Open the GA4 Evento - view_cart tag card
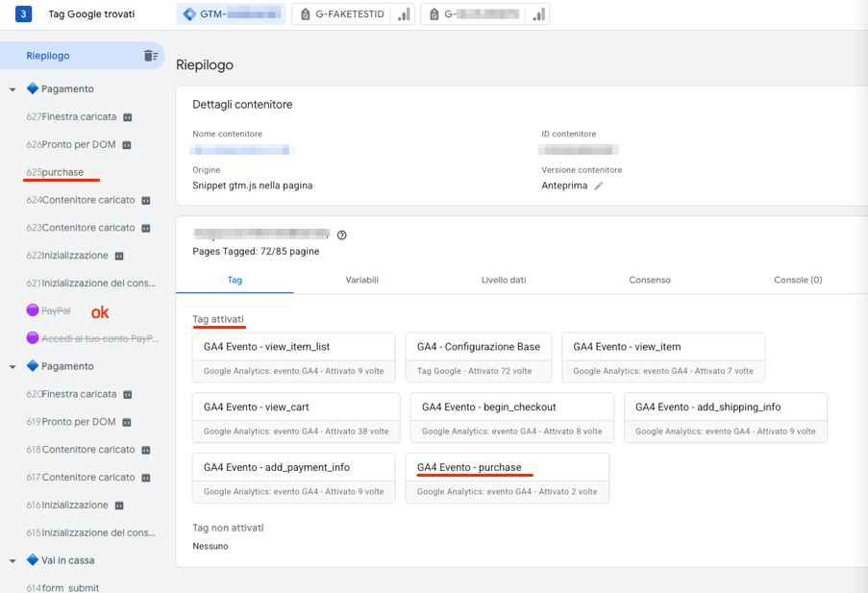 [293, 417]
